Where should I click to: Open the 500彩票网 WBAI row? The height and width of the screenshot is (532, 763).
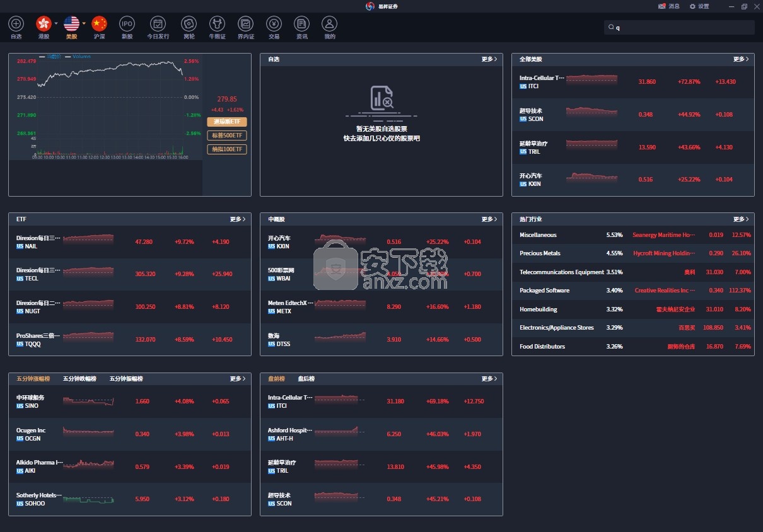pyautogui.click(x=381, y=274)
